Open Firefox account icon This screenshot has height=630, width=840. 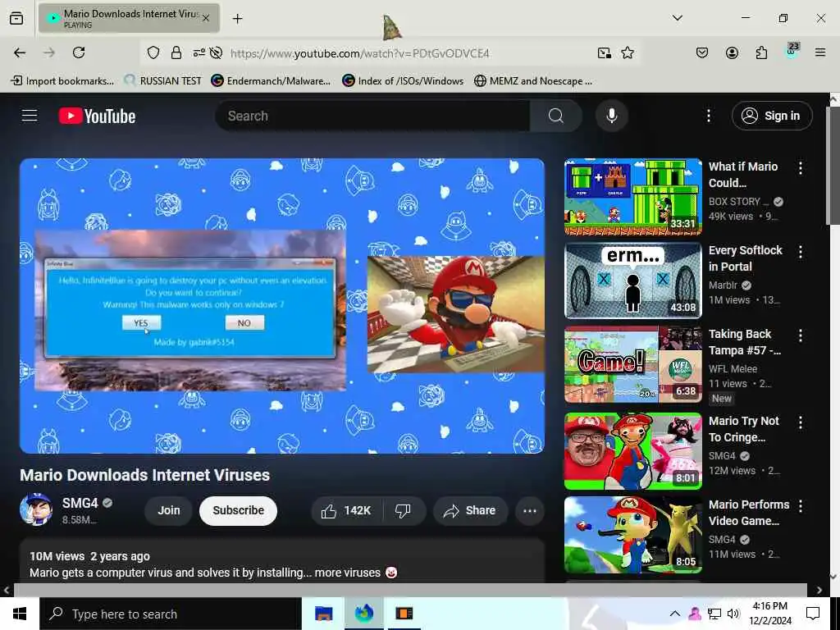pyautogui.click(x=732, y=52)
